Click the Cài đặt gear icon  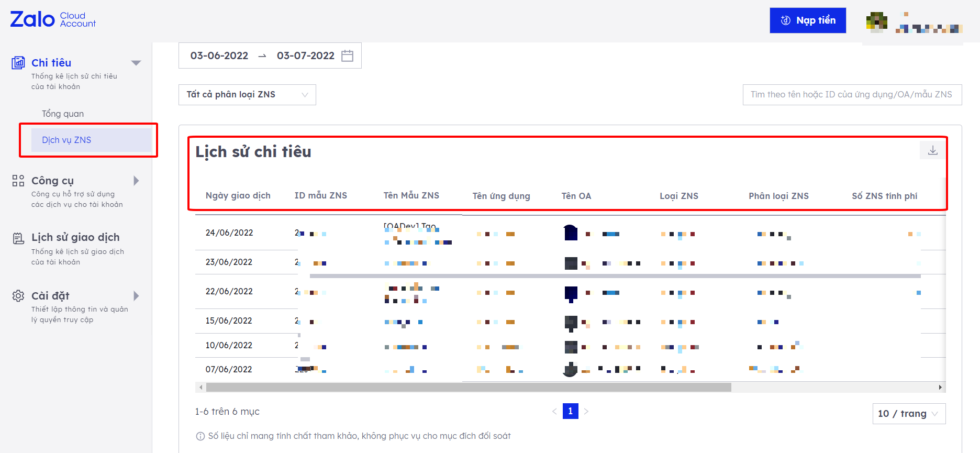[x=18, y=296]
